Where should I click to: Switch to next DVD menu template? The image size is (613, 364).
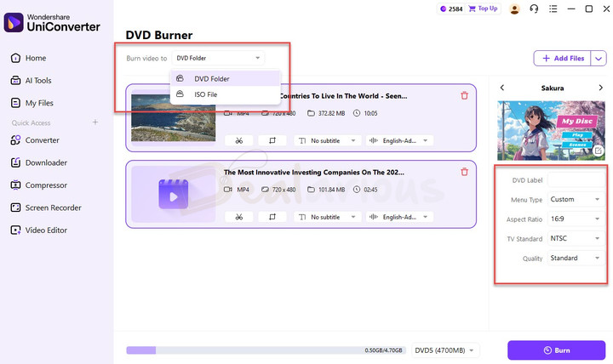pos(601,88)
